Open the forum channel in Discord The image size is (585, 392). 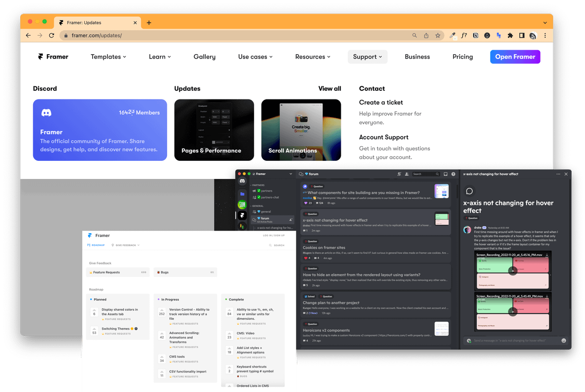[x=273, y=220]
